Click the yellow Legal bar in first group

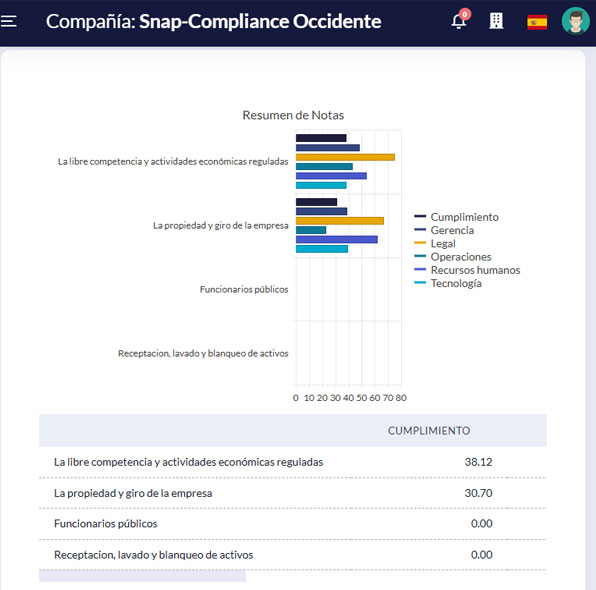pyautogui.click(x=345, y=157)
